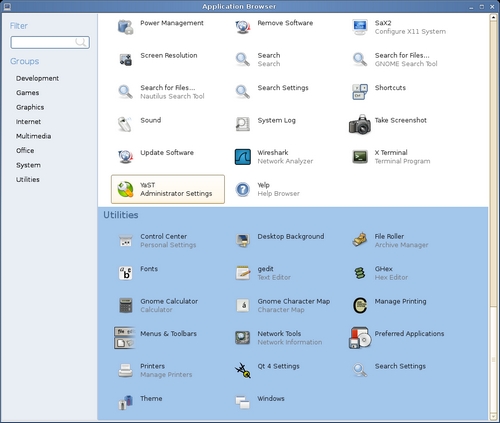Click into the Filter search field

(x=50, y=42)
